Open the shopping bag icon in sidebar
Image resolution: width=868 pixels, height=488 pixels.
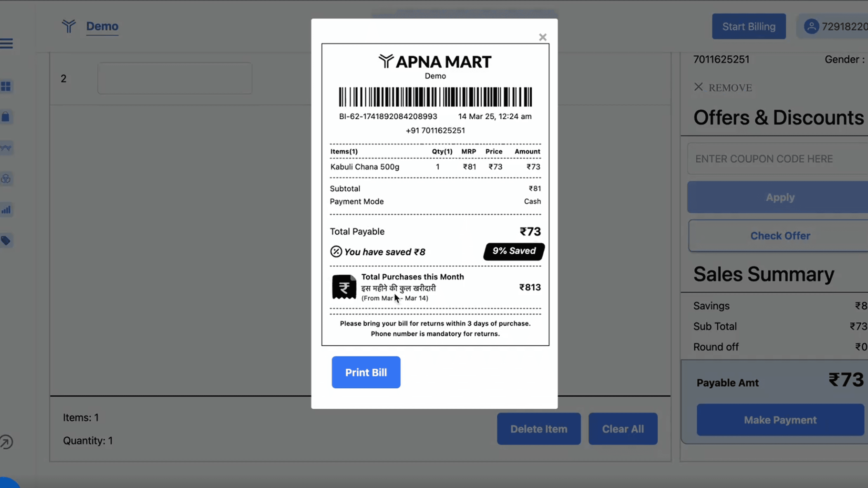(x=6, y=117)
